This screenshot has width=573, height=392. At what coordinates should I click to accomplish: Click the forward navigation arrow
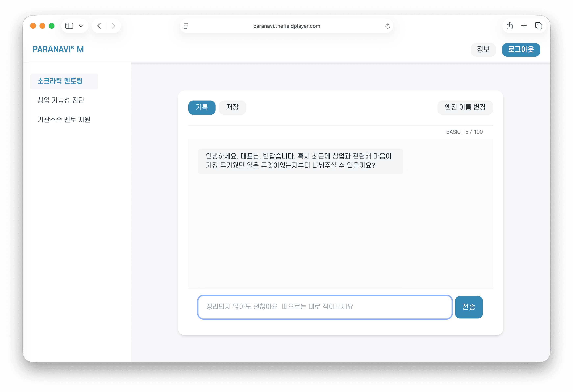[x=113, y=26]
